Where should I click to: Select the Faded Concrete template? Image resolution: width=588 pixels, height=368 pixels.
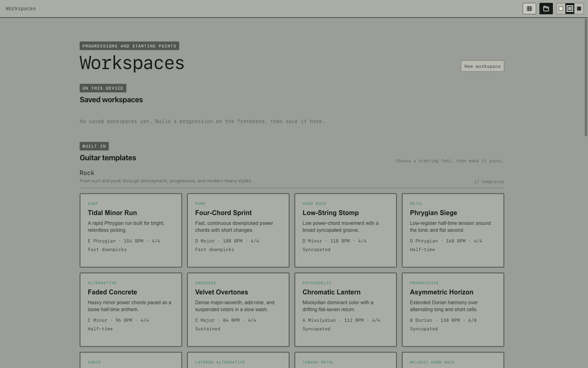tap(131, 310)
